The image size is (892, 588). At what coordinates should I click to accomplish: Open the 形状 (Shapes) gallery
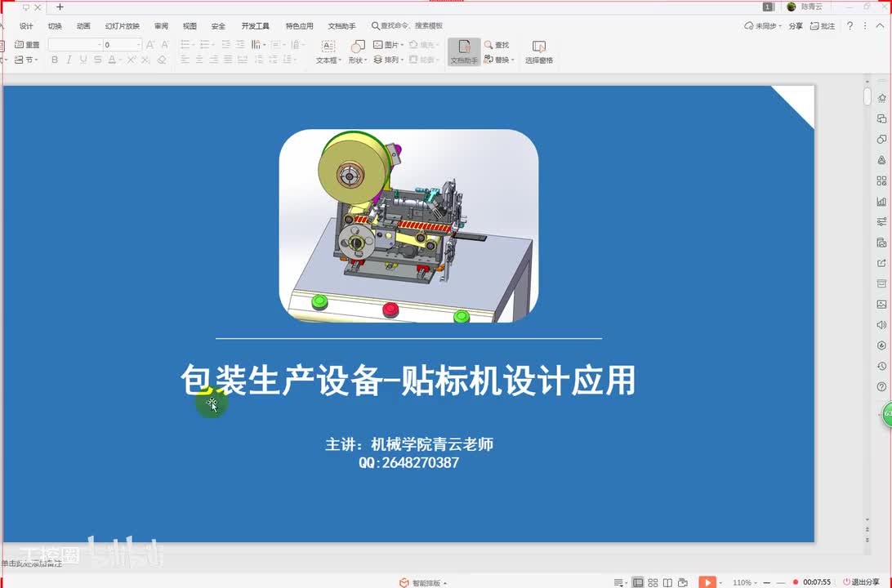click(357, 52)
